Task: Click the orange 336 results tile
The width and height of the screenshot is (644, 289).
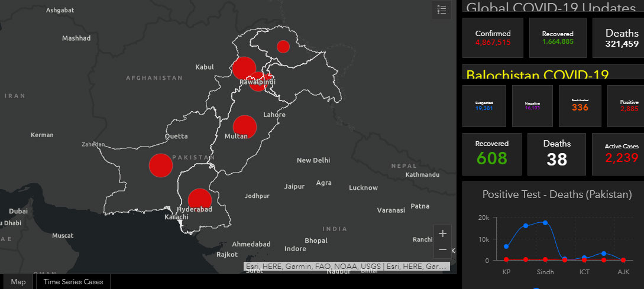Action: coord(580,106)
